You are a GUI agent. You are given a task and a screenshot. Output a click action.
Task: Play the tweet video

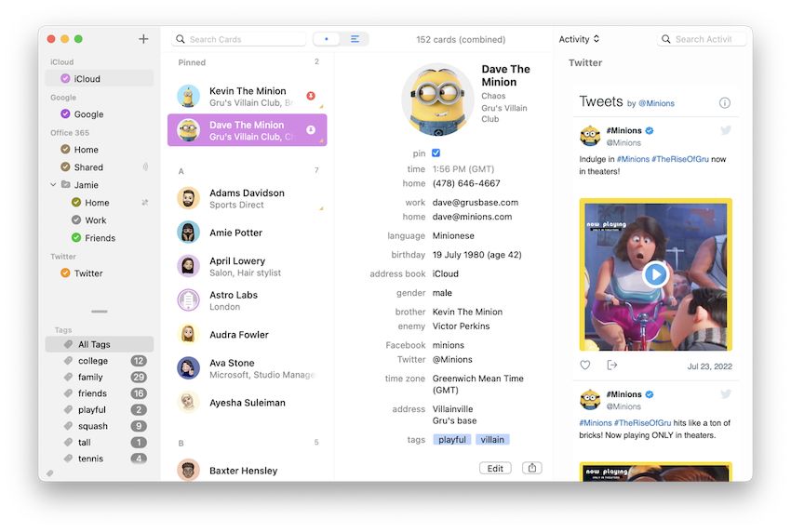(x=655, y=274)
